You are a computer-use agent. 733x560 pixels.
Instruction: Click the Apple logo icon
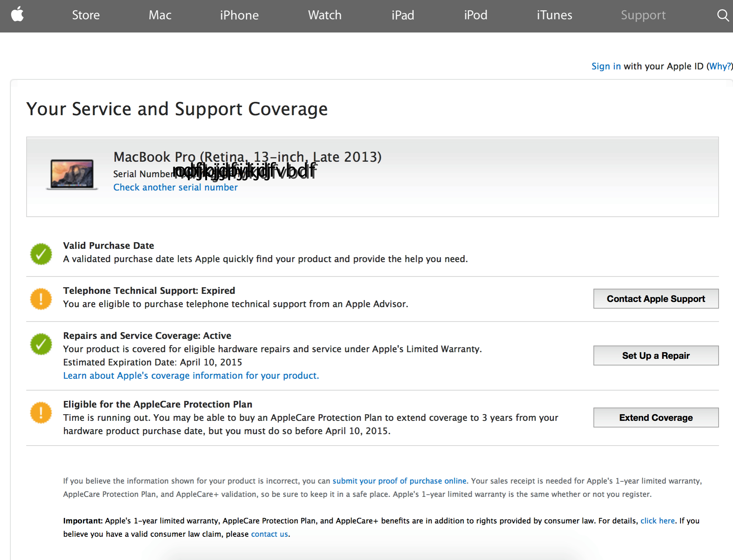(x=17, y=15)
